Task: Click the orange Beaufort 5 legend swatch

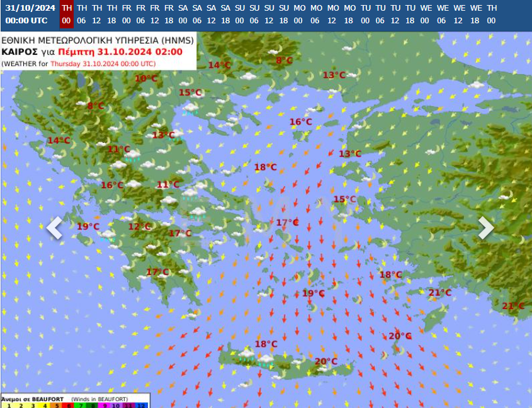Action: coord(57,405)
